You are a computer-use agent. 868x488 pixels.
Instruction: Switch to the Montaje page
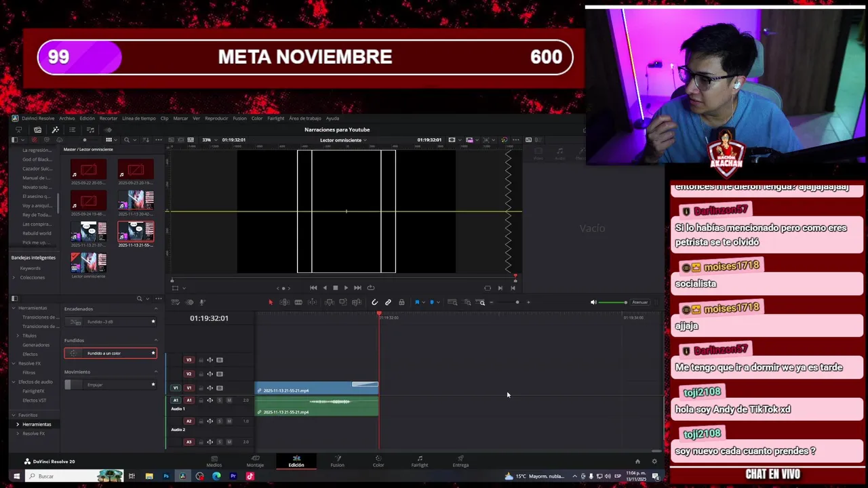(x=255, y=462)
